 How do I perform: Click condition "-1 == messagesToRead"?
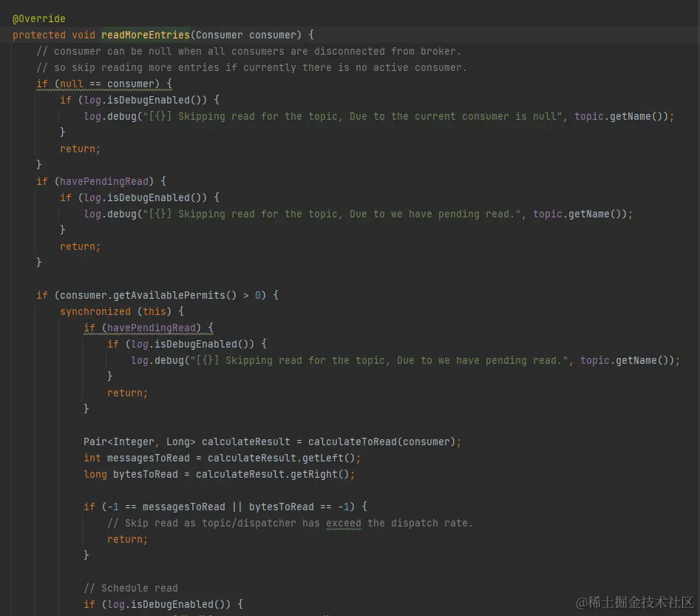click(166, 507)
